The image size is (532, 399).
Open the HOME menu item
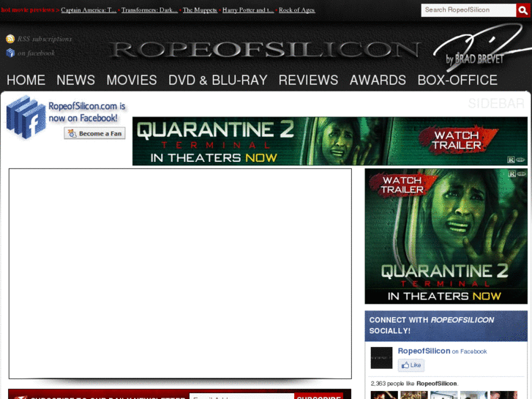pyautogui.click(x=26, y=80)
